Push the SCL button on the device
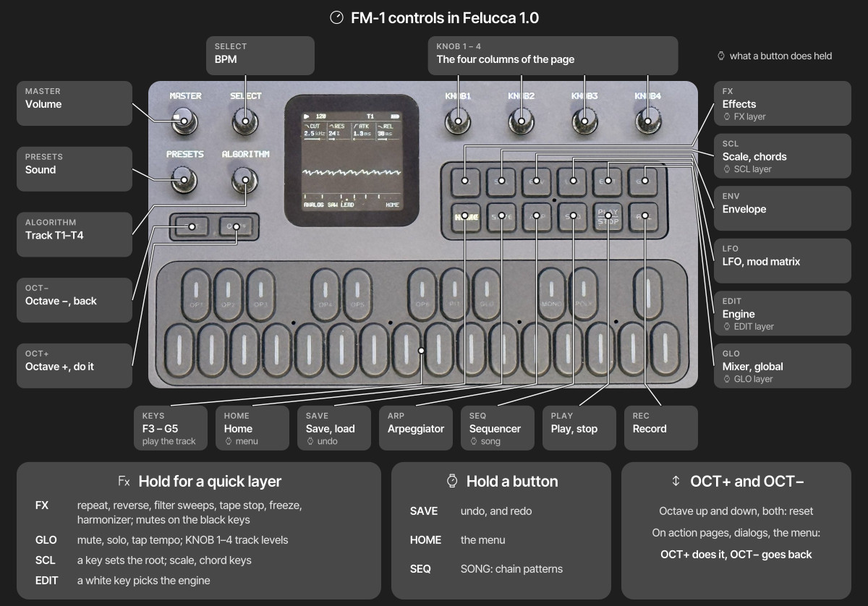 tap(501, 182)
